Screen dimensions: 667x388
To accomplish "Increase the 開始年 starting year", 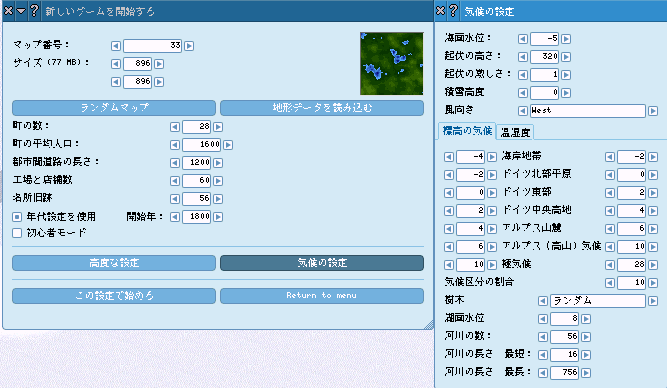I will [x=218, y=217].
